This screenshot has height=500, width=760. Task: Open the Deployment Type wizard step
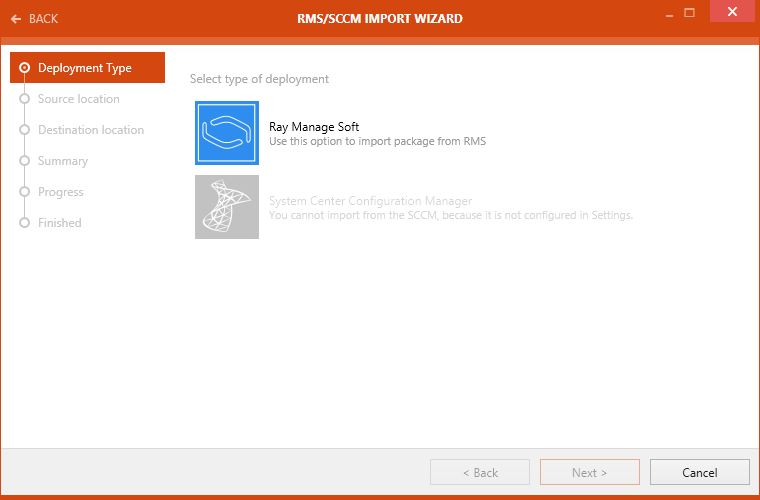point(85,68)
